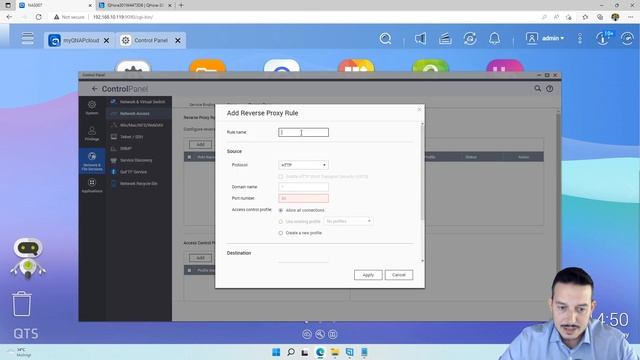This screenshot has height=360, width=640.
Task: Select the Privilege category icon in sidebar
Action: [92, 133]
